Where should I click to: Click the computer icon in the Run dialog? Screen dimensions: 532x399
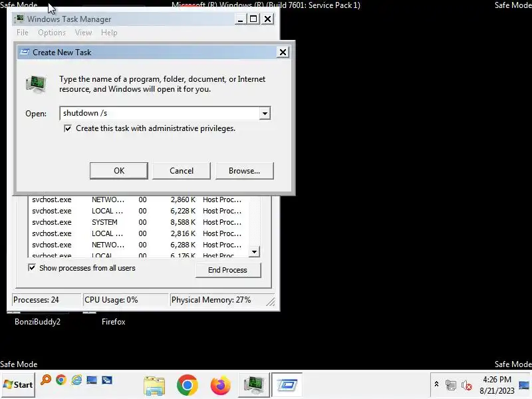pyautogui.click(x=36, y=84)
